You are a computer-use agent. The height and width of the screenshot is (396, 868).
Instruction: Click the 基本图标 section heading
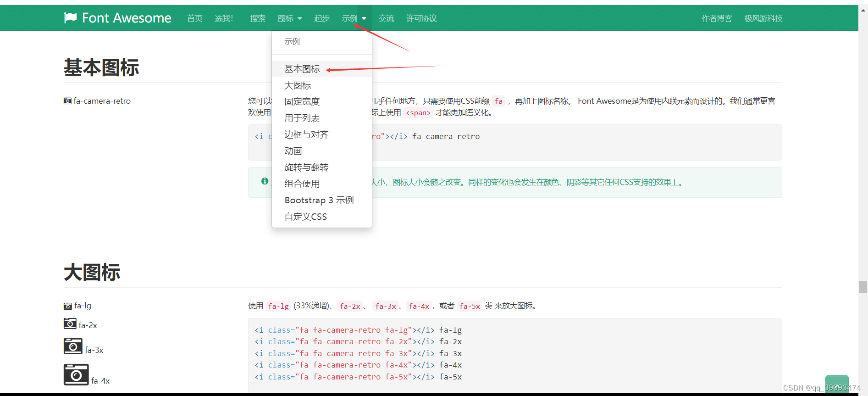tap(101, 67)
